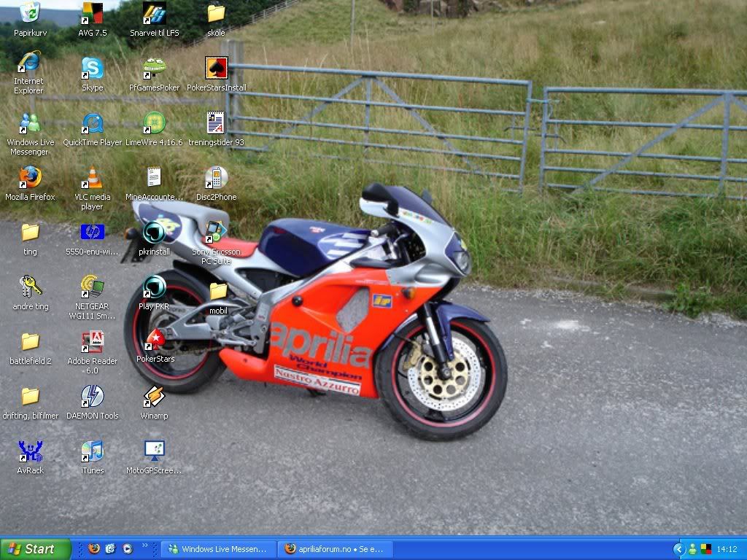The width and height of the screenshot is (747, 560).
Task: Open the drifting, bilfilmer folder
Action: [x=30, y=396]
